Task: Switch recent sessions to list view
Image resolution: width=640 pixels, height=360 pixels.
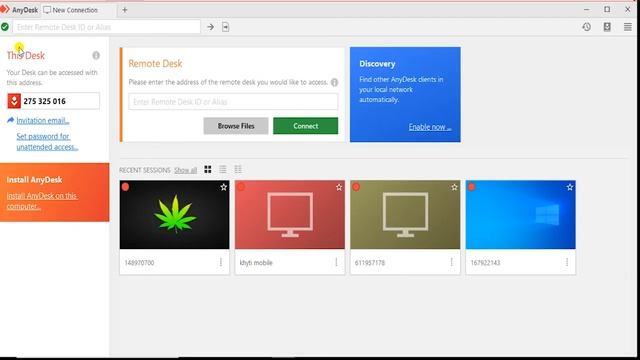Action: 223,169
